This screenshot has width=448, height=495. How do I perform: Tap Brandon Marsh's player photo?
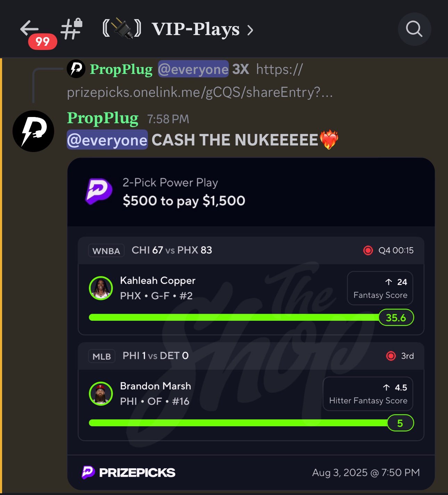click(x=101, y=394)
